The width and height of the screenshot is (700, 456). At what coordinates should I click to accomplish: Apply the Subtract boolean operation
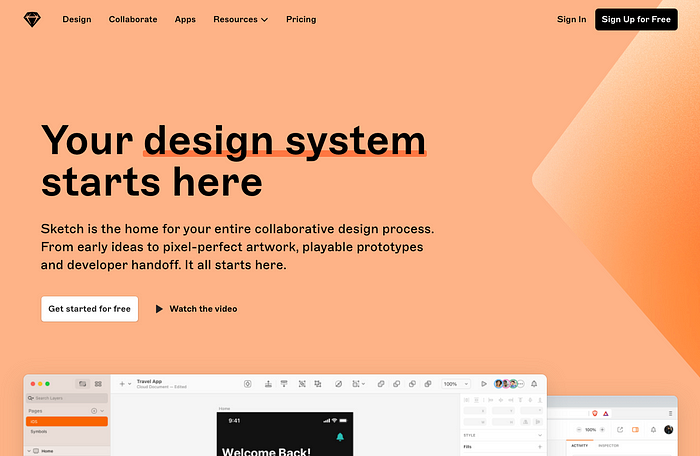tap(396, 384)
